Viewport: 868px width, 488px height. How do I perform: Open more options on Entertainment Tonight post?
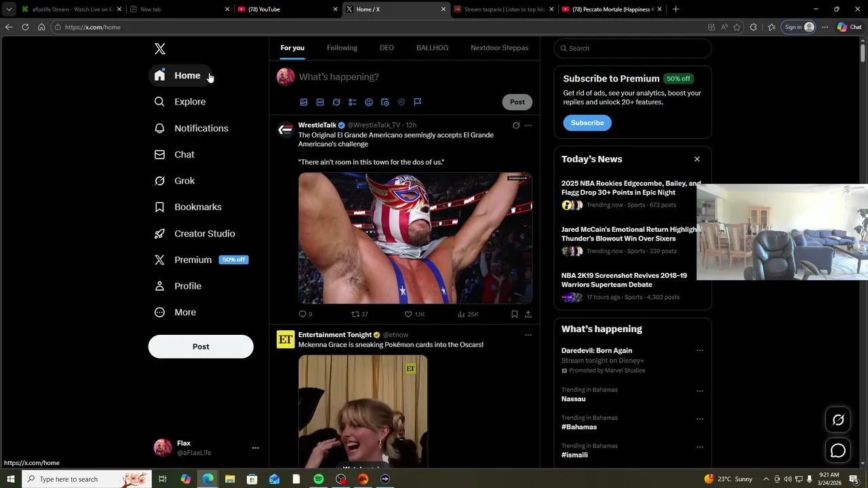[x=528, y=335]
